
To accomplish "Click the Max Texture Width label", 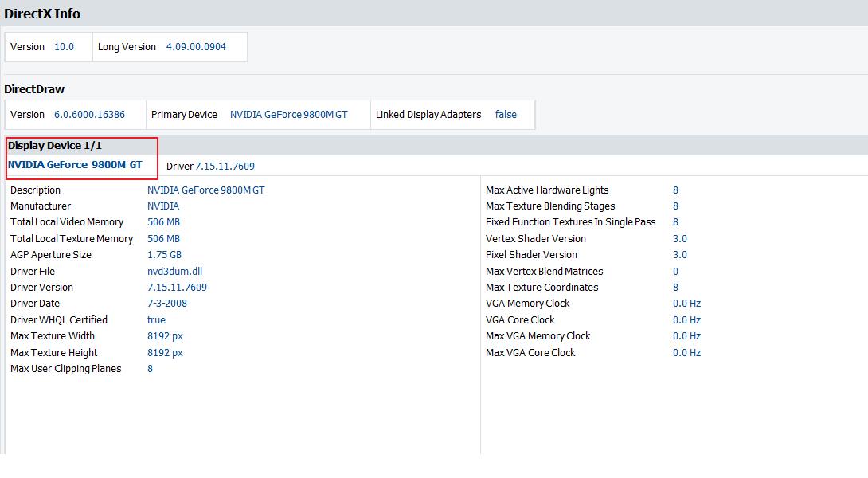I will (x=53, y=336).
